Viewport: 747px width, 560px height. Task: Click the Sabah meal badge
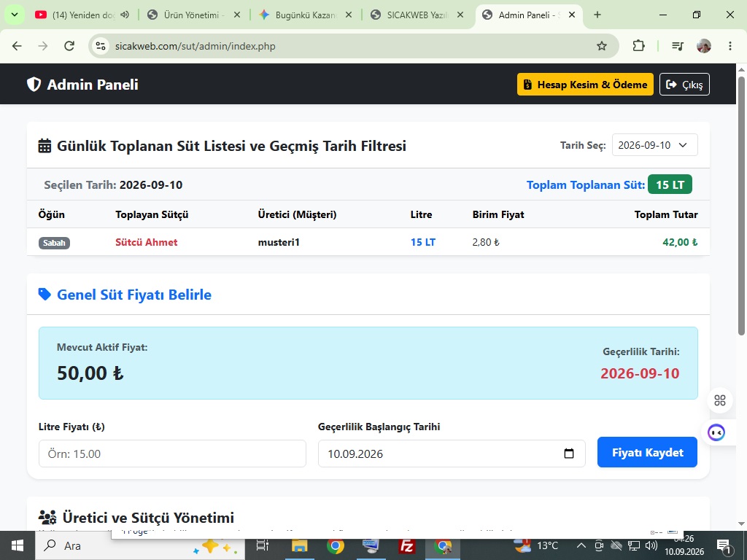(54, 243)
